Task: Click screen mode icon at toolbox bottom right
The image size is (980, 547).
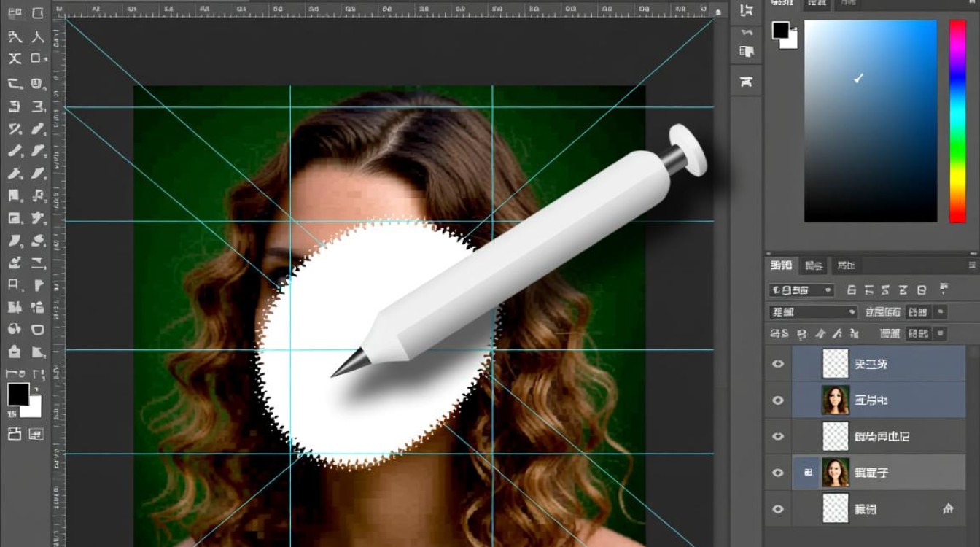Action: click(x=36, y=434)
